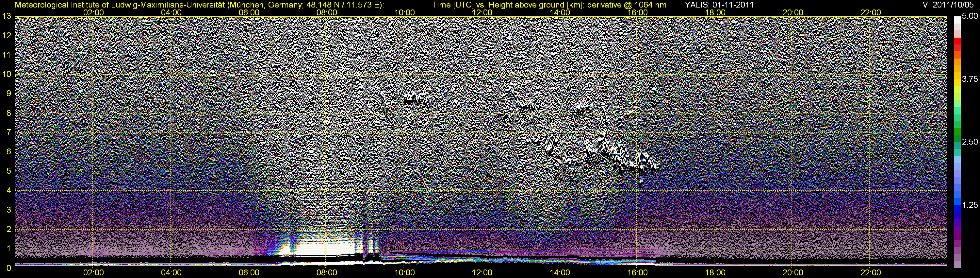Click the color scale value '5.00'
The width and height of the screenshot is (980, 278).
click(x=970, y=16)
